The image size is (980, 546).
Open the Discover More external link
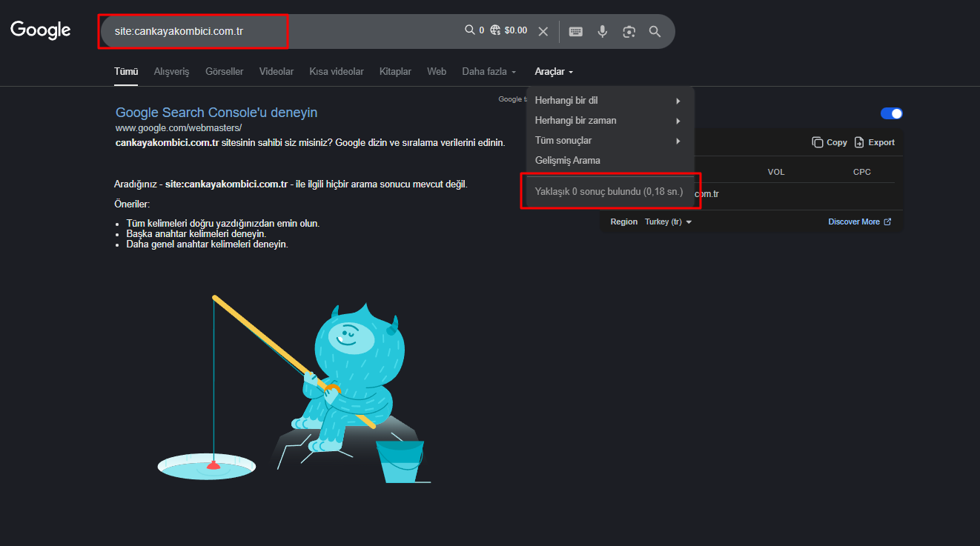860,222
